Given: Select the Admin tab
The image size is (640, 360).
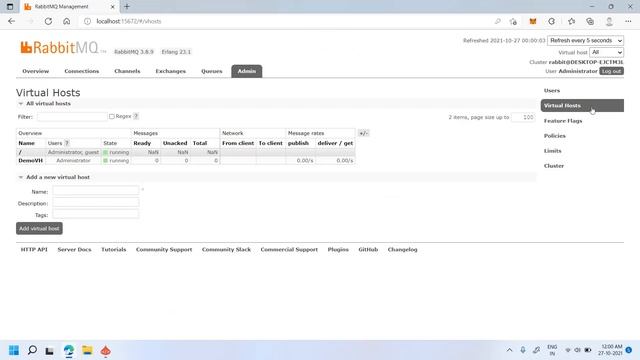Looking at the screenshot, I should pyautogui.click(x=247, y=71).
